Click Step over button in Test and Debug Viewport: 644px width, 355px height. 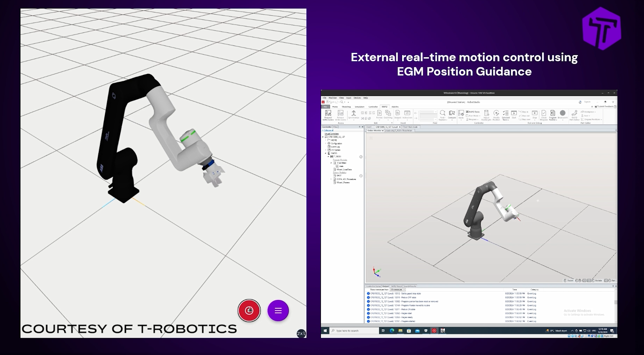pyautogui.click(x=525, y=119)
